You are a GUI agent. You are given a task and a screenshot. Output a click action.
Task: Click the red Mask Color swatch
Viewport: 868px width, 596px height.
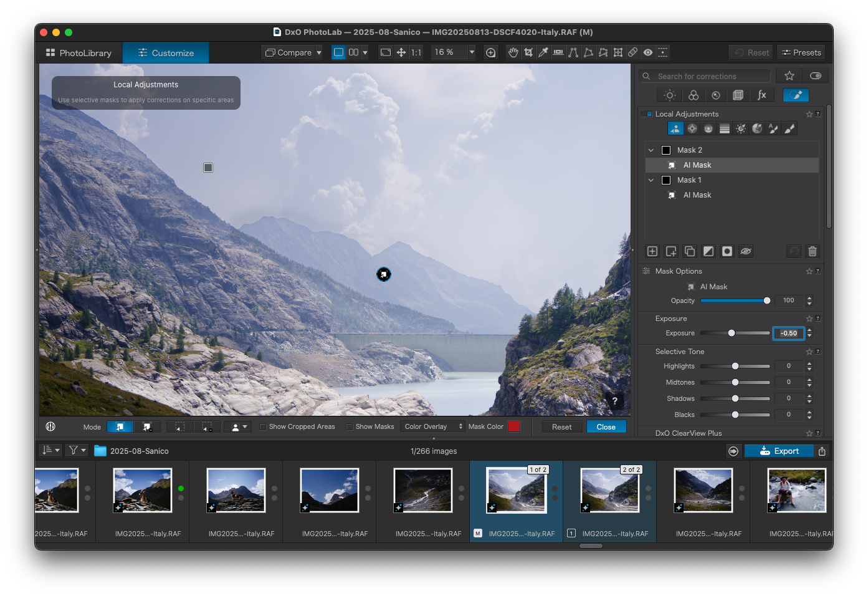tap(513, 426)
